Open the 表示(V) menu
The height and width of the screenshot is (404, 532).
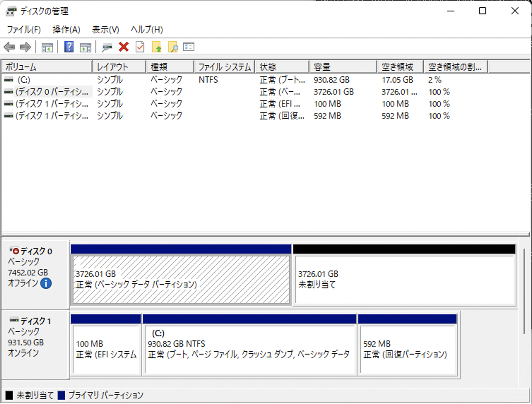click(x=105, y=29)
